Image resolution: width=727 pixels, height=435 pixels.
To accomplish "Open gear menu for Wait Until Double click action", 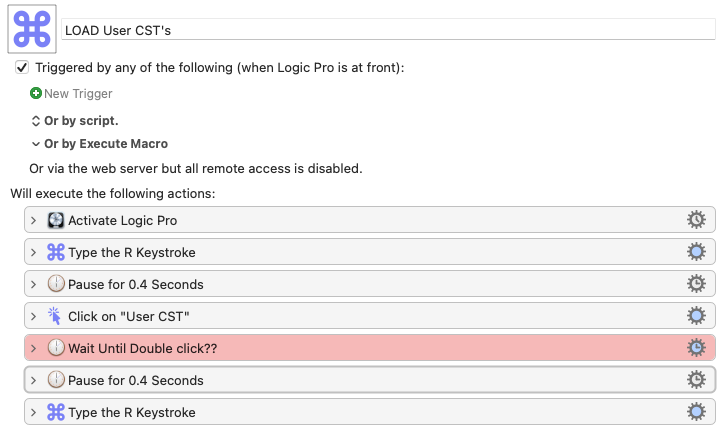I will [697, 348].
